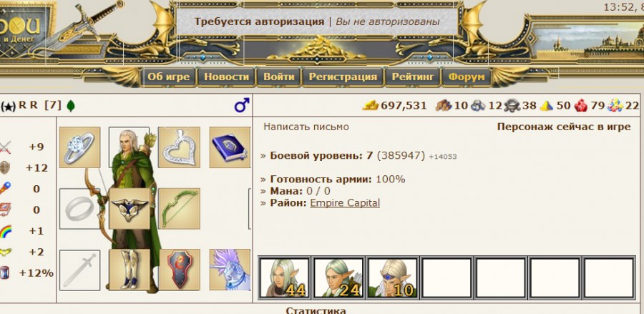The image size is (644, 314).
Task: Click the Войти login button
Action: 279,77
